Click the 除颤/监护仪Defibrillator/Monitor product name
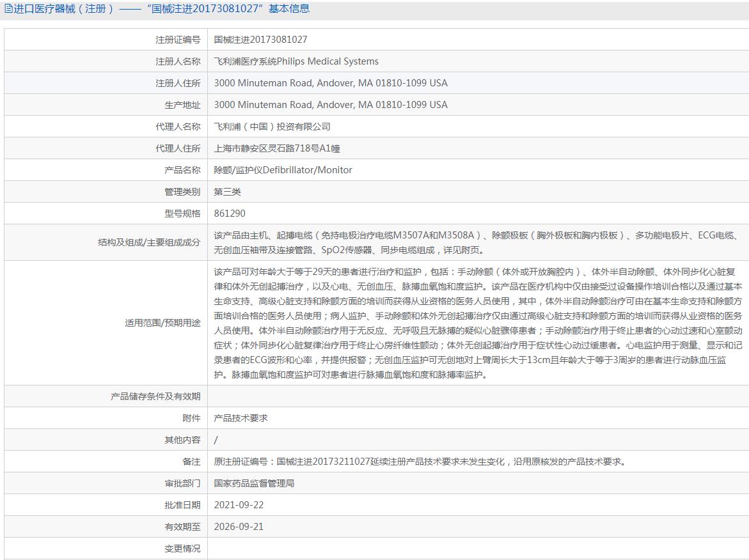Screen dimensions: 749x560 click(x=283, y=171)
